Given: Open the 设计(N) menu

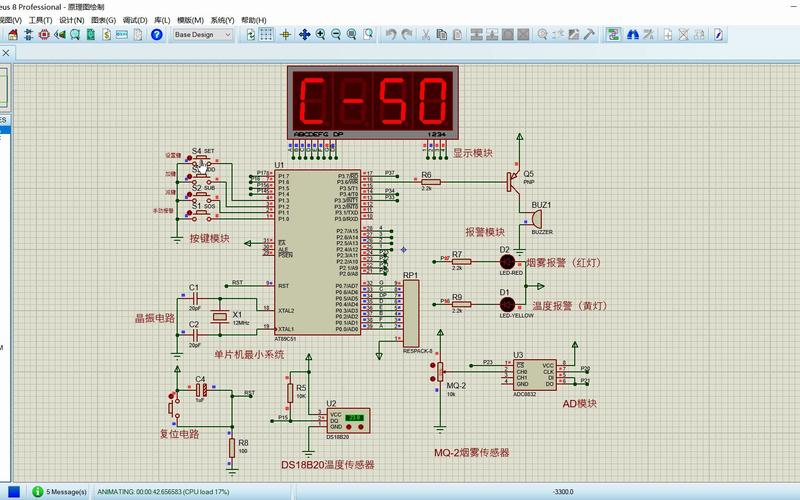Looking at the screenshot, I should (x=71, y=20).
